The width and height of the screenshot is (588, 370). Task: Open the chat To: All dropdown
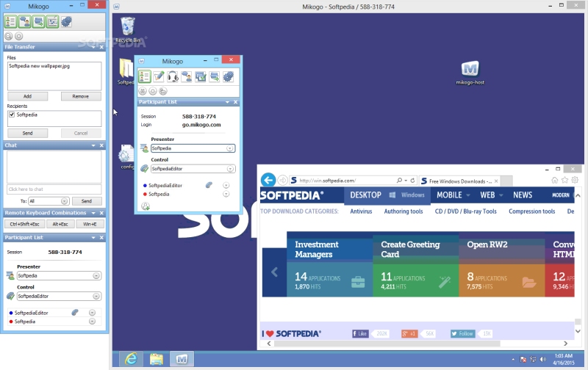click(49, 201)
